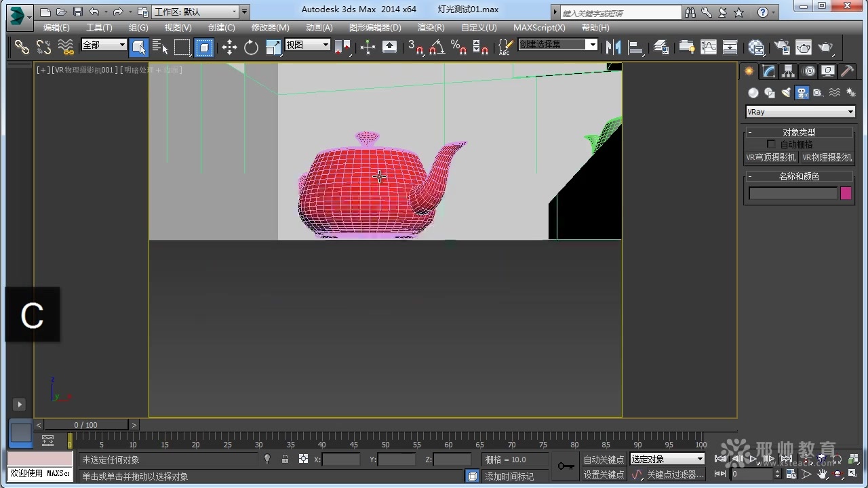Enable the 自动栅格 checkbox
This screenshot has height=488, width=868.
(x=771, y=144)
